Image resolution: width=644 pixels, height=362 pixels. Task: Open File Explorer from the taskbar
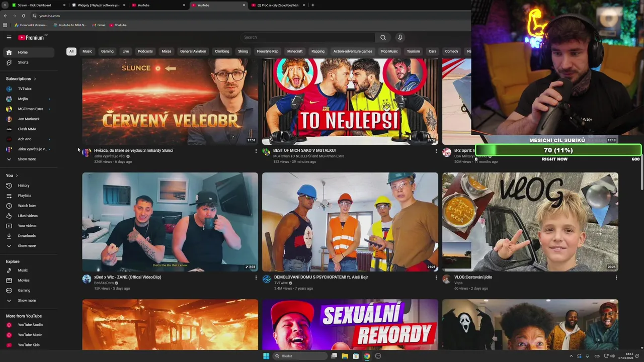point(345,356)
